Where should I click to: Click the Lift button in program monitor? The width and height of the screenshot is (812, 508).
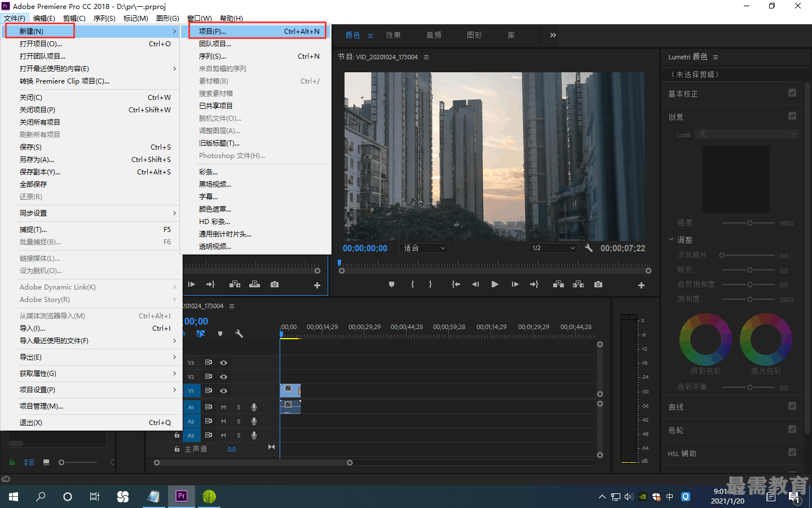coord(558,284)
